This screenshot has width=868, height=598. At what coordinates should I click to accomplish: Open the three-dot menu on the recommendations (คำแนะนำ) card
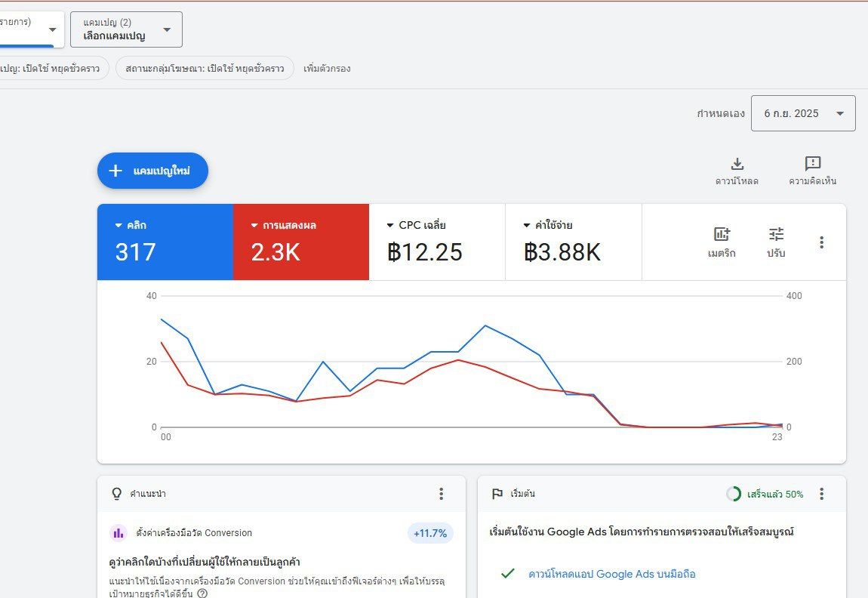(x=442, y=493)
